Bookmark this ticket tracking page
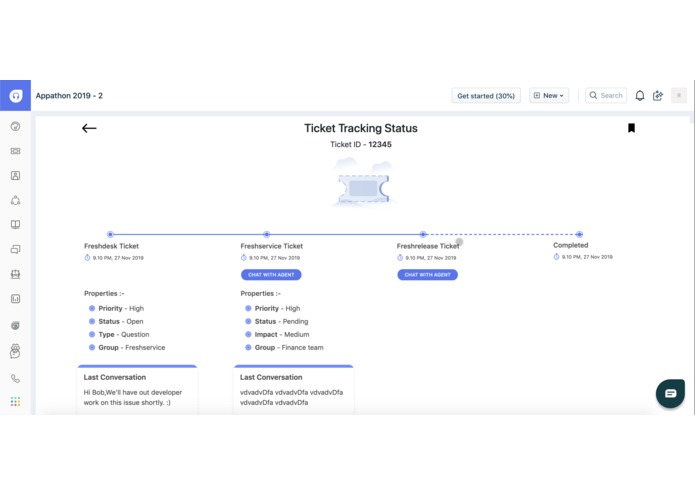 632,128
